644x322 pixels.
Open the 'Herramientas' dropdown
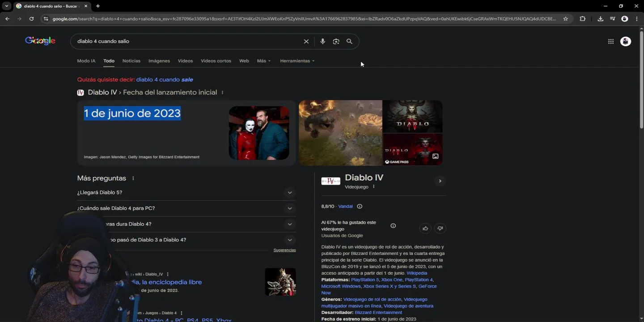click(297, 61)
